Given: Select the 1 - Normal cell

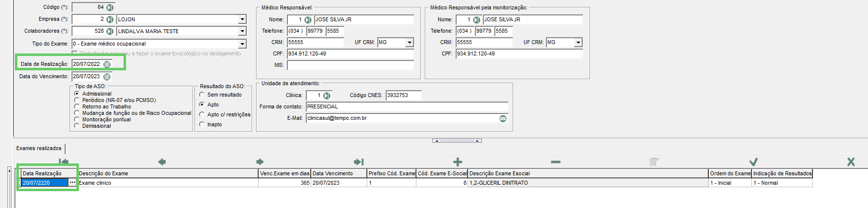Looking at the screenshot, I should (782, 183).
